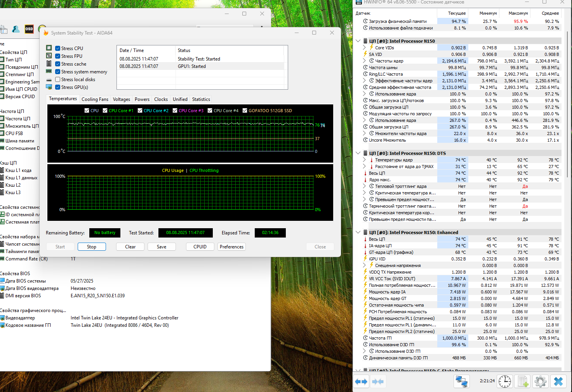Switch to the Cooling Fans tab
572x392 pixels.
[95, 99]
